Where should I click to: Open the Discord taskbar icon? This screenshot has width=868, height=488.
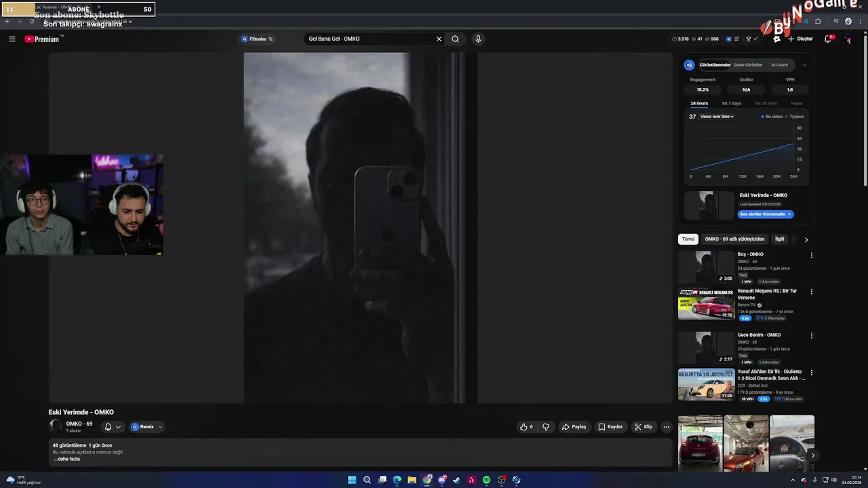point(441,480)
